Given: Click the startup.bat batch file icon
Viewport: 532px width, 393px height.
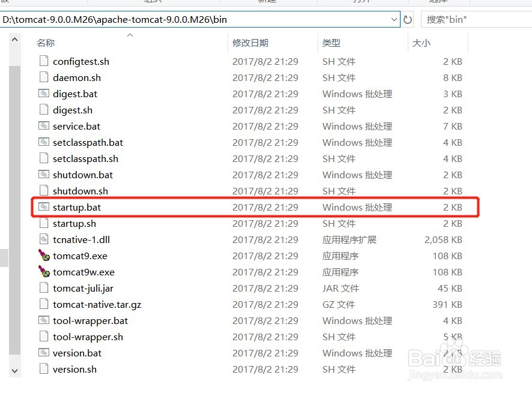Looking at the screenshot, I should (44, 207).
